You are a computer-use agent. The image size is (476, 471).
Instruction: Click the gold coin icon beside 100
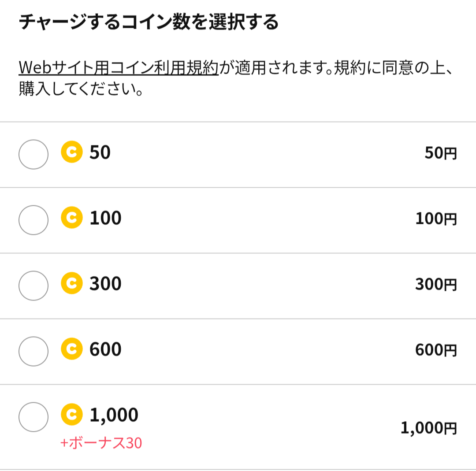pos(72,217)
